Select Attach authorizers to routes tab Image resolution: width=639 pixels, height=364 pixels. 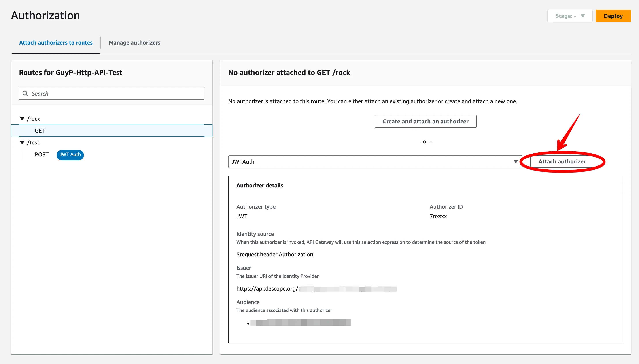[56, 43]
